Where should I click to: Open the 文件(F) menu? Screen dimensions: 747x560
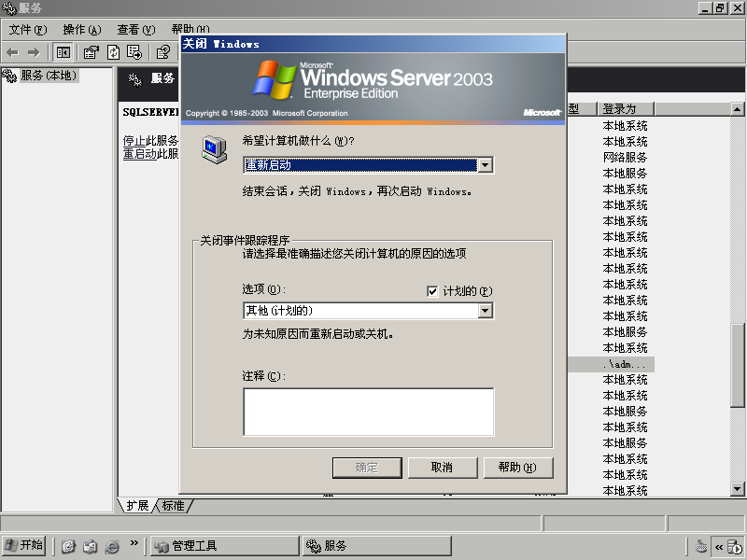point(28,30)
